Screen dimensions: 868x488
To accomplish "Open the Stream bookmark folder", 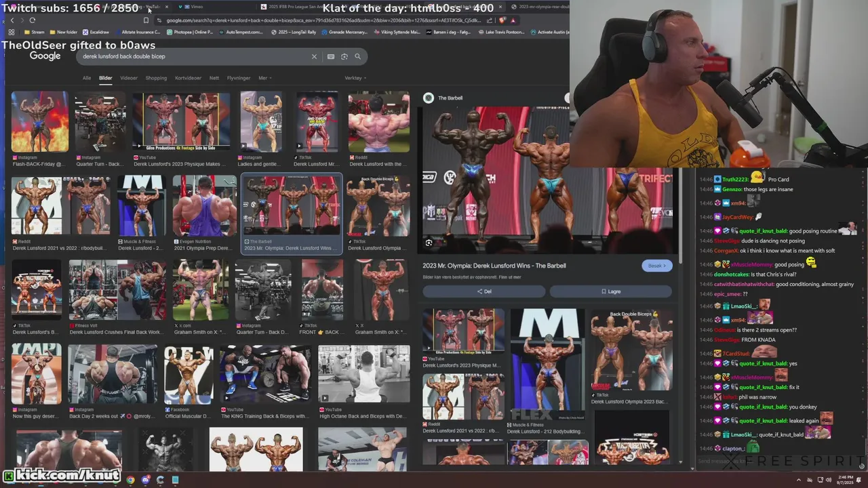I will pos(34,32).
